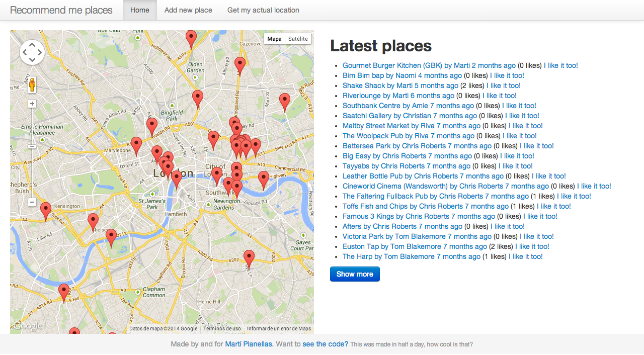Zoom out with the minus button

tap(32, 202)
